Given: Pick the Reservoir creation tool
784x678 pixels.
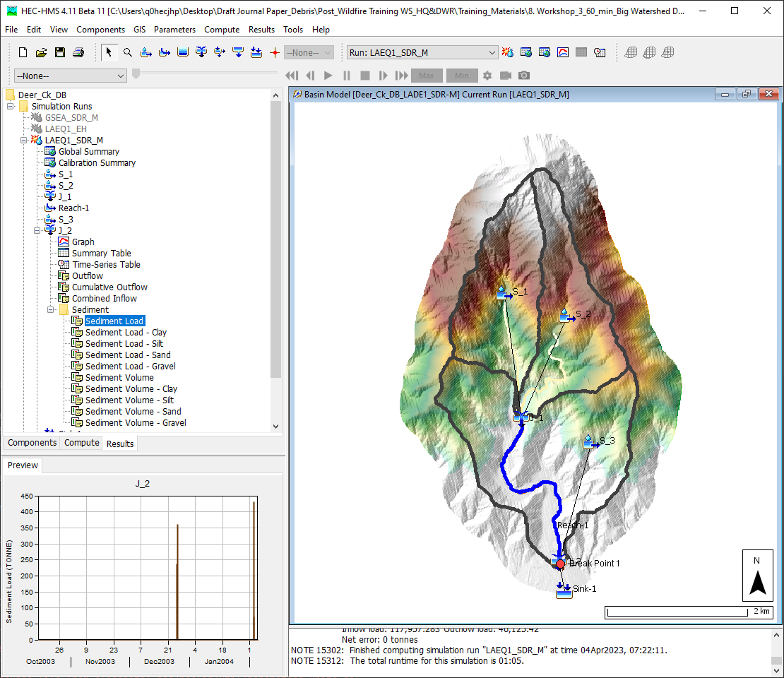Looking at the screenshot, I should pos(183,52).
